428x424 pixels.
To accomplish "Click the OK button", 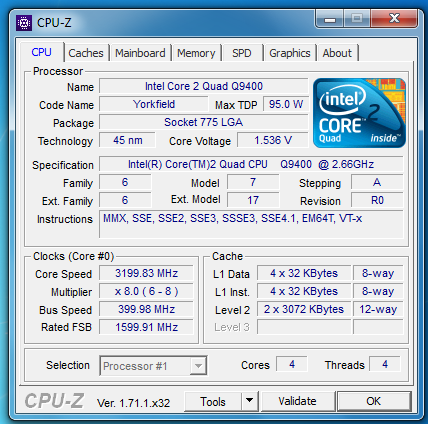I will (374, 401).
